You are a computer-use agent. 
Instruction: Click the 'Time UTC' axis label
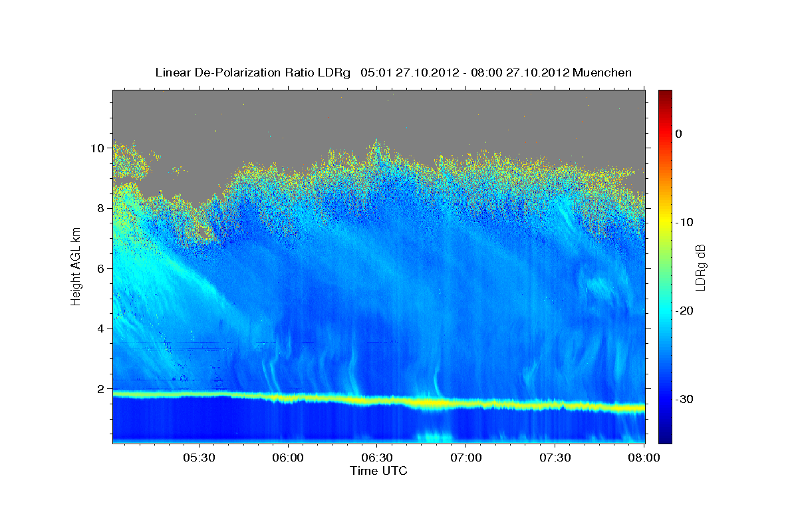[x=378, y=471]
